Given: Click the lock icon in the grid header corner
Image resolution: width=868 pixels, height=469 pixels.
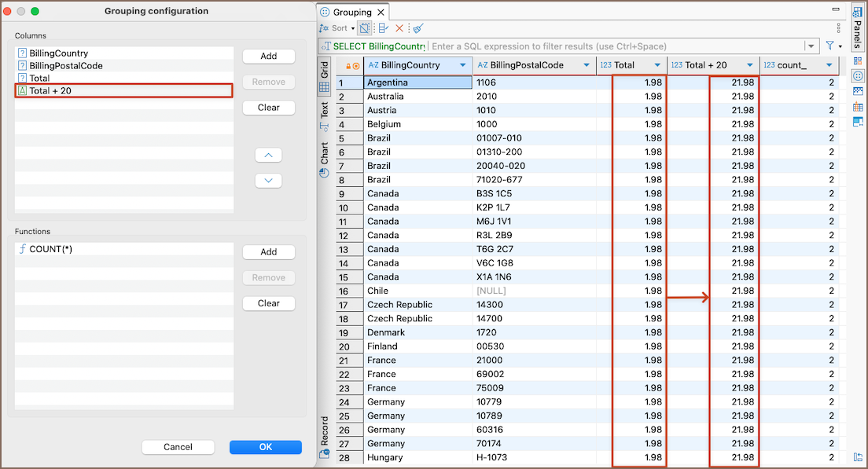Looking at the screenshot, I should click(348, 66).
